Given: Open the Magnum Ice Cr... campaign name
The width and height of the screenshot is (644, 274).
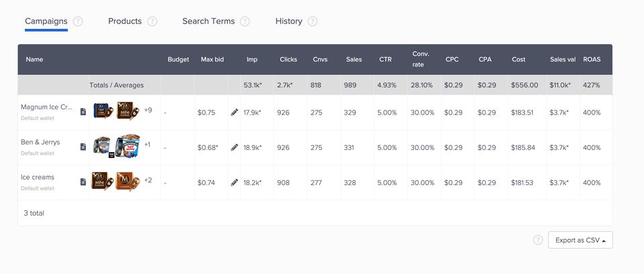Looking at the screenshot, I should pyautogui.click(x=46, y=107).
